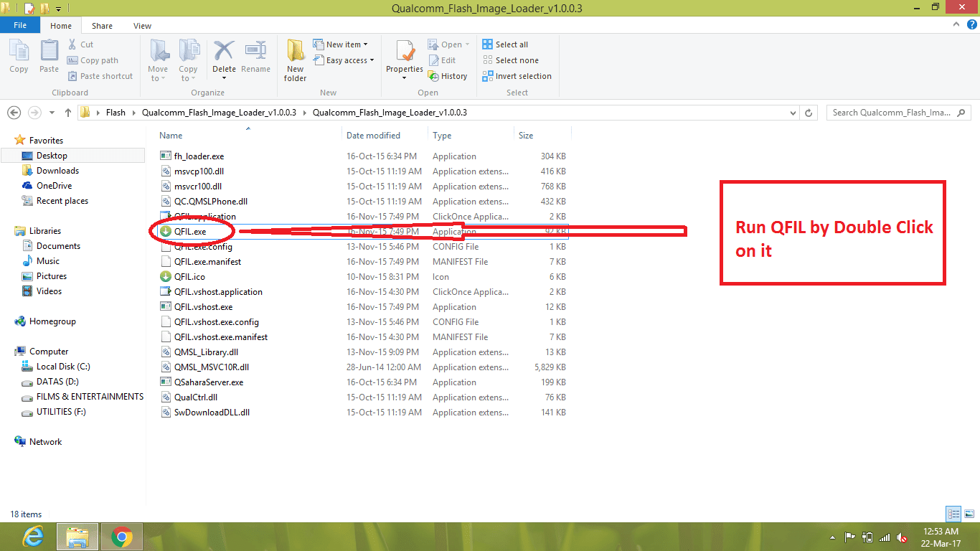Sort by the Size column header

click(526, 135)
